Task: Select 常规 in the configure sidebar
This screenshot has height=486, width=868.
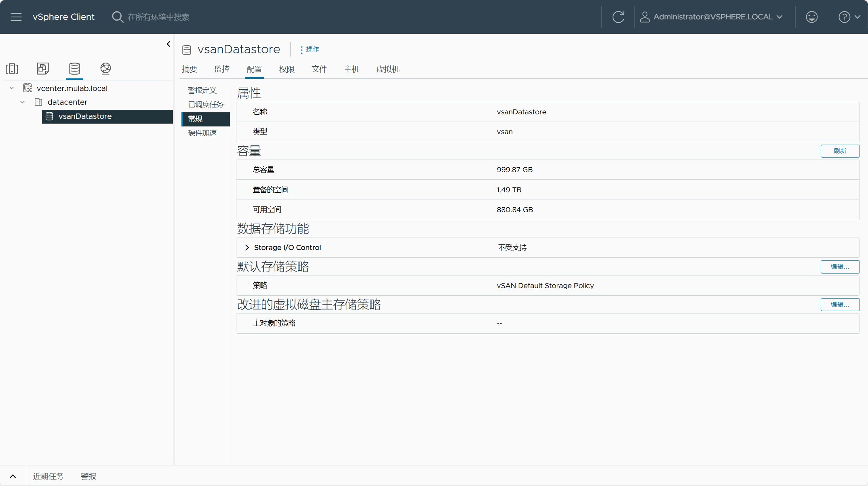Action: [x=206, y=119]
